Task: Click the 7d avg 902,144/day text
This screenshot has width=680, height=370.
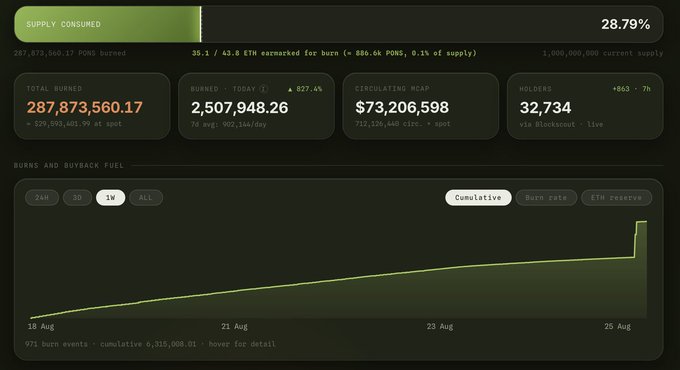Action: pos(229,124)
